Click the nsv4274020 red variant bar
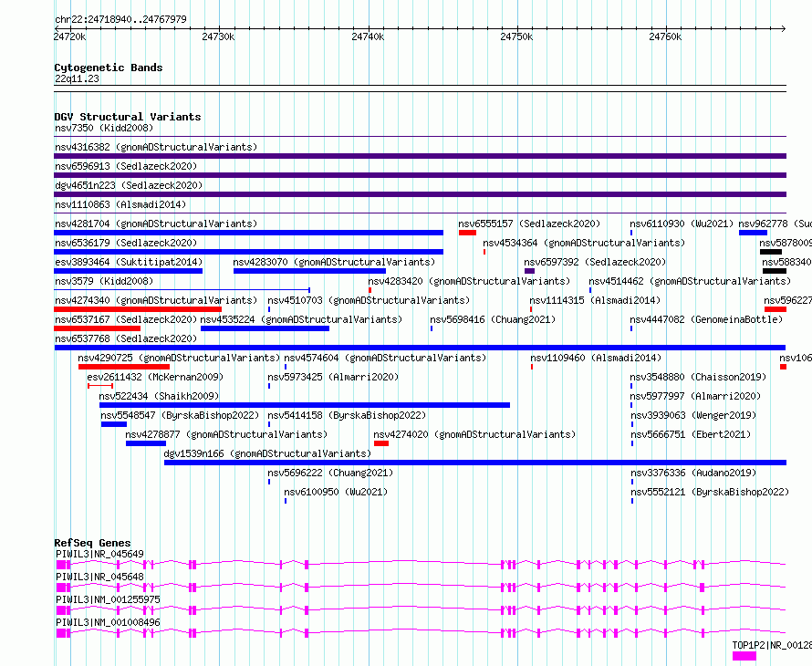 381,443
